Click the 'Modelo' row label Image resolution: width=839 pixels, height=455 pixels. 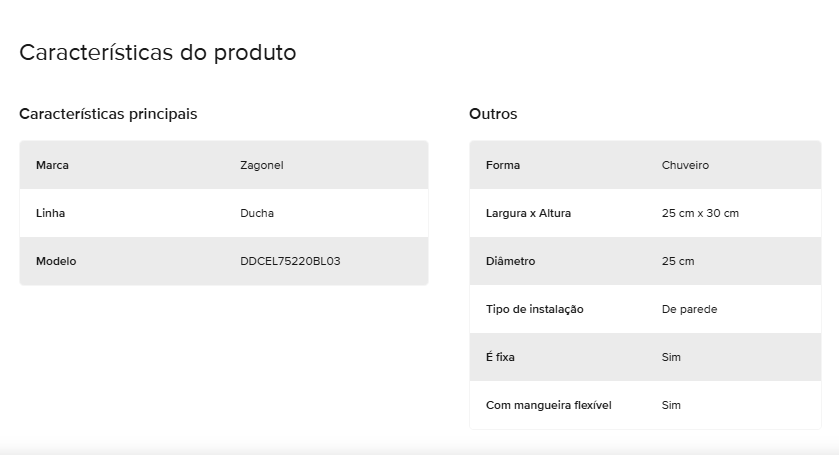[56, 261]
